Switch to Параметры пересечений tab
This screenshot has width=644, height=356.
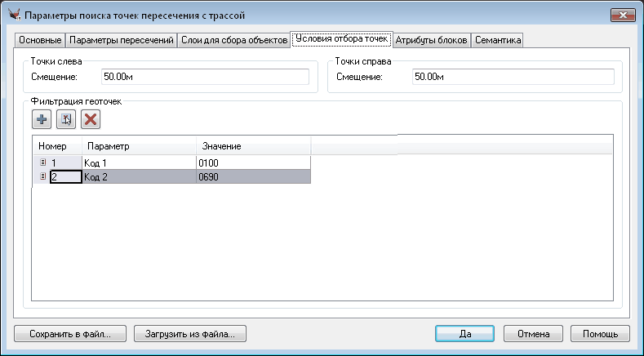pyautogui.click(x=121, y=40)
